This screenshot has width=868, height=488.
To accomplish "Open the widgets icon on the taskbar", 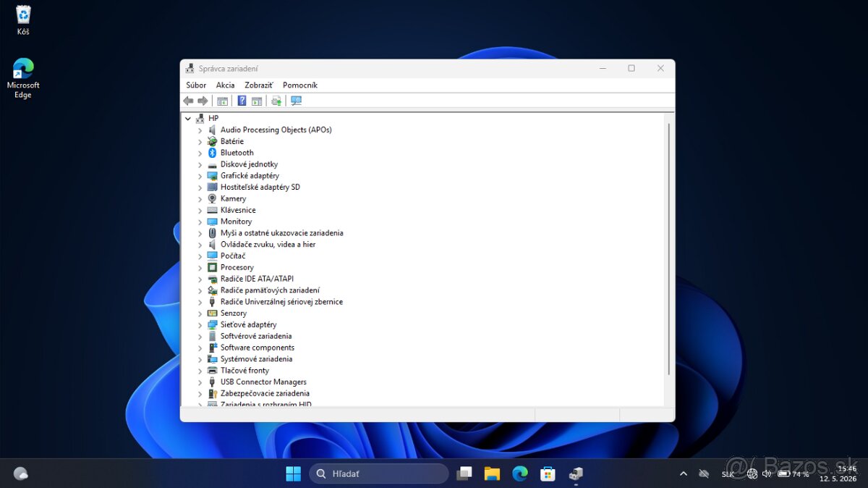I will 21,474.
